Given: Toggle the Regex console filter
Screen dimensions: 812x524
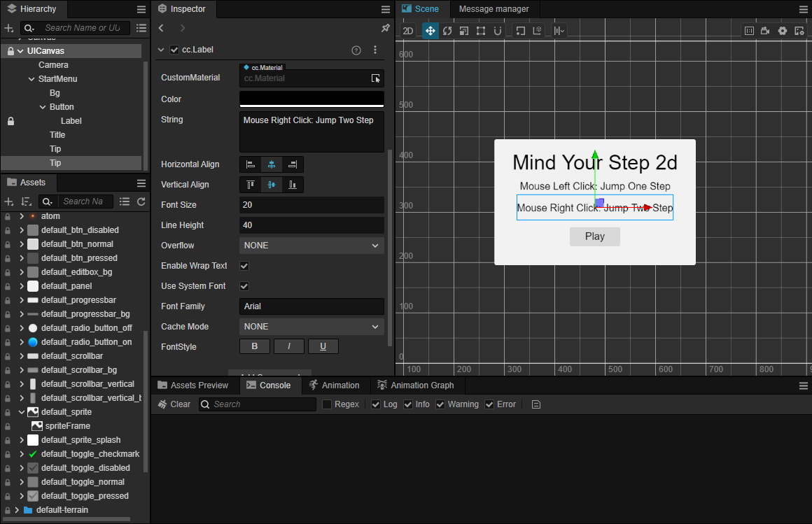Looking at the screenshot, I should [327, 404].
